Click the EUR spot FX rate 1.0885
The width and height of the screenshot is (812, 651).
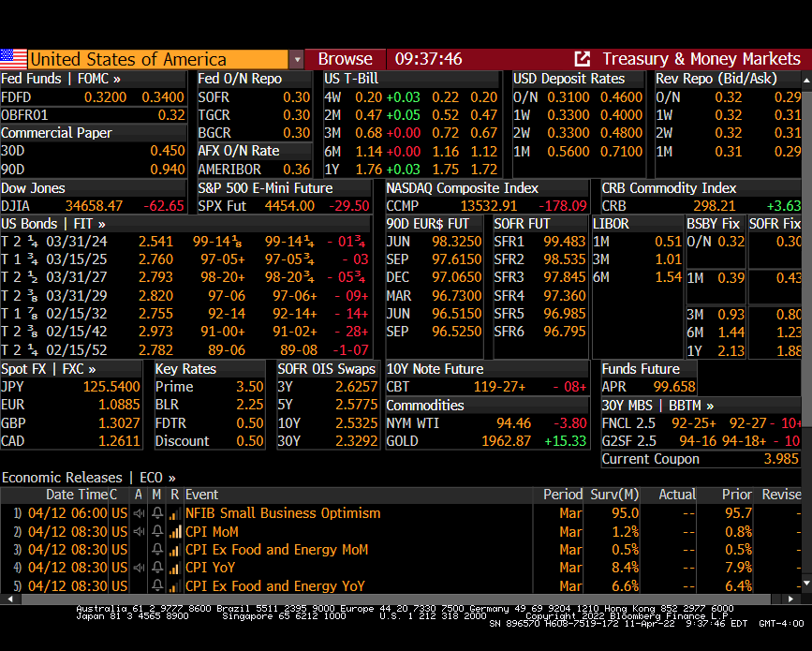119,405
